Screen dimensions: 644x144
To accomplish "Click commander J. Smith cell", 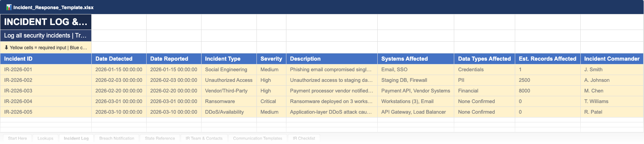I will (x=612, y=70).
